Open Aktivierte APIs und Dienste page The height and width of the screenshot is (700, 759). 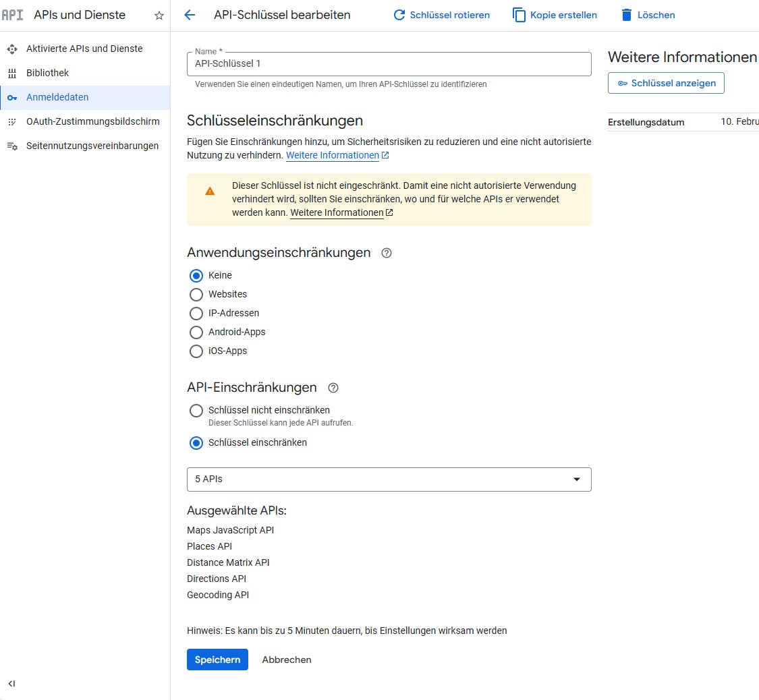(84, 49)
